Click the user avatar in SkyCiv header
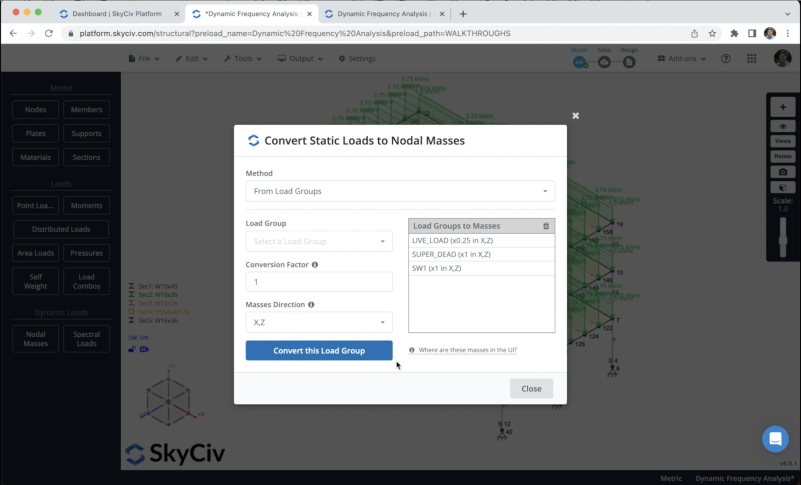This screenshot has width=801, height=485. (783, 58)
